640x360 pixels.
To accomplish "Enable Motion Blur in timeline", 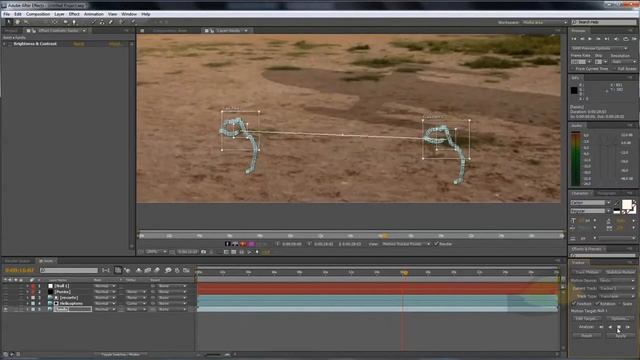I will [x=157, y=270].
